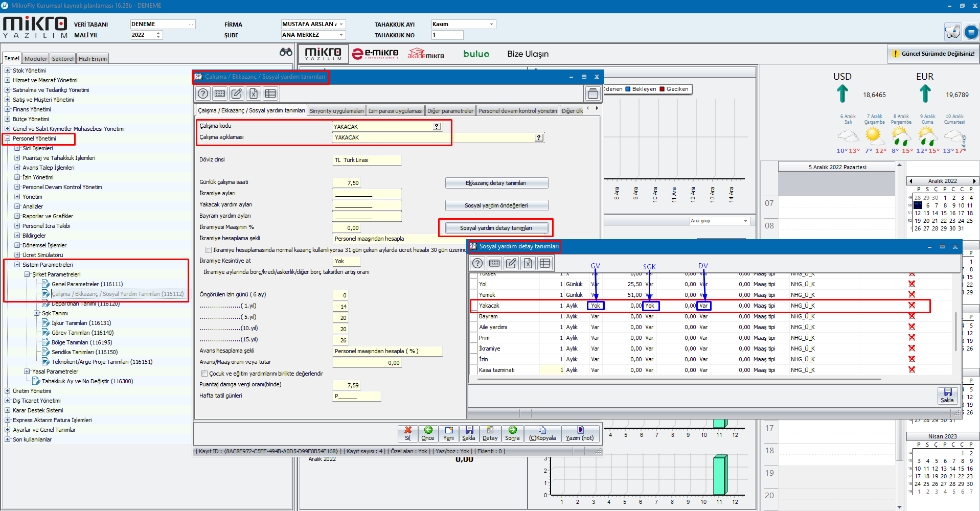
Task: Save record with Sakla in Çalışma window
Action: [x=469, y=433]
